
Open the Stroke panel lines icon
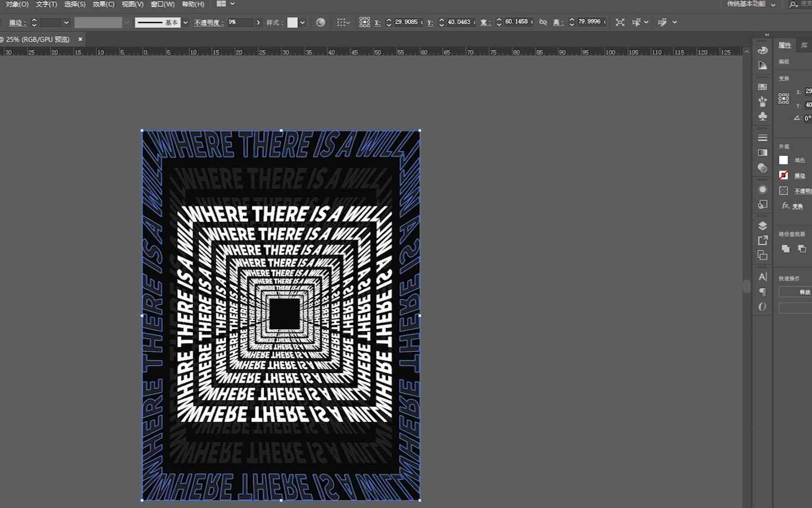pyautogui.click(x=763, y=138)
